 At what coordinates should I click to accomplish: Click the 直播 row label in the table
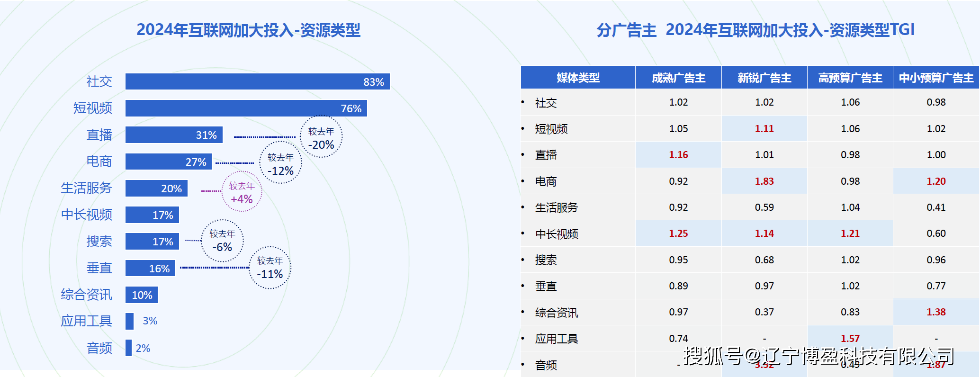pos(546,155)
